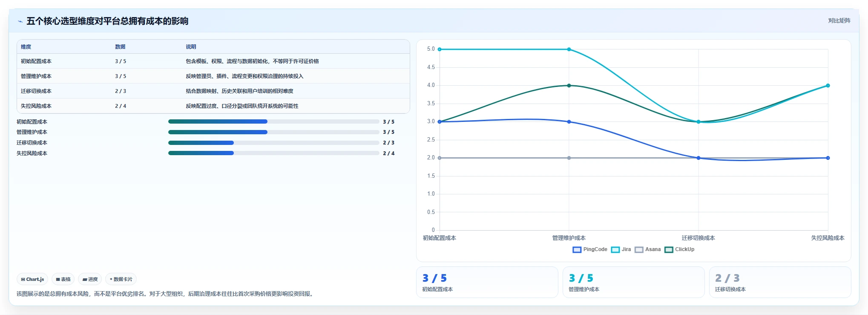Select the 失控风险成本 table row cell

pyautogui.click(x=36, y=106)
